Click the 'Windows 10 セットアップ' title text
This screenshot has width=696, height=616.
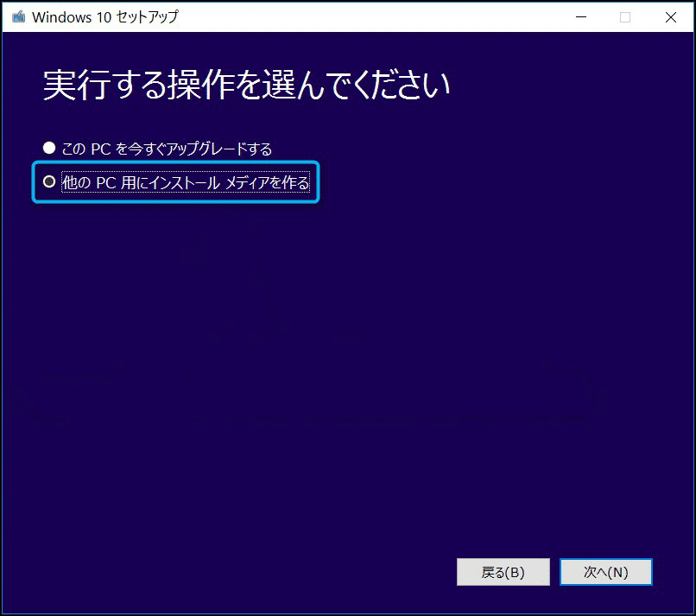[x=105, y=17]
